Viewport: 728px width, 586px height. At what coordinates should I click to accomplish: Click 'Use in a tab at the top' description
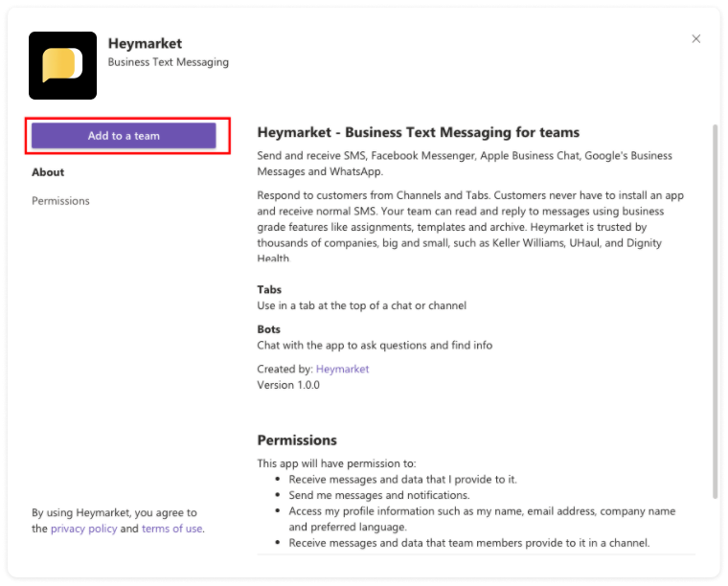click(362, 305)
